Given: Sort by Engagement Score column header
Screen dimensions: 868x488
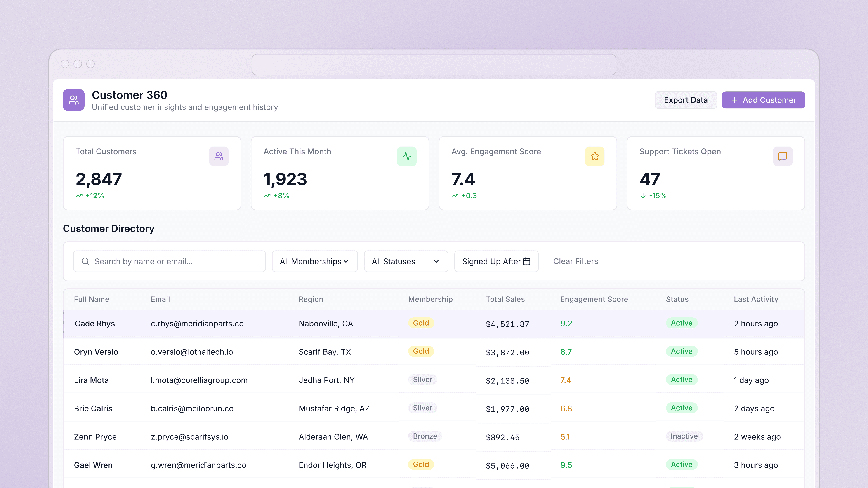Looking at the screenshot, I should (x=594, y=299).
